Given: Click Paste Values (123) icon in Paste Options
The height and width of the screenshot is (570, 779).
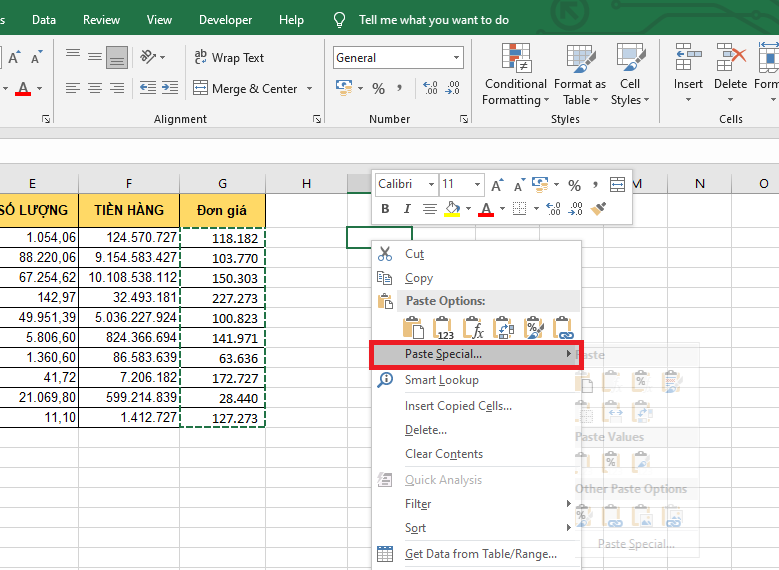Looking at the screenshot, I should (x=444, y=327).
